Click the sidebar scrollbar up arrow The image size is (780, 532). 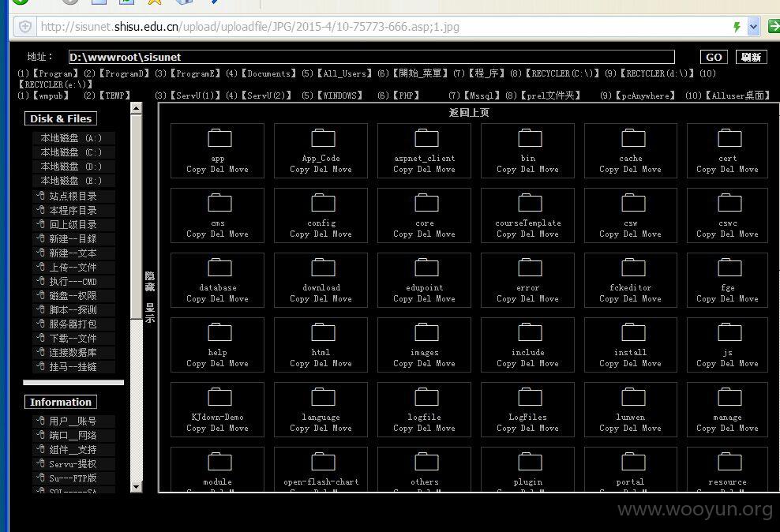pos(137,108)
